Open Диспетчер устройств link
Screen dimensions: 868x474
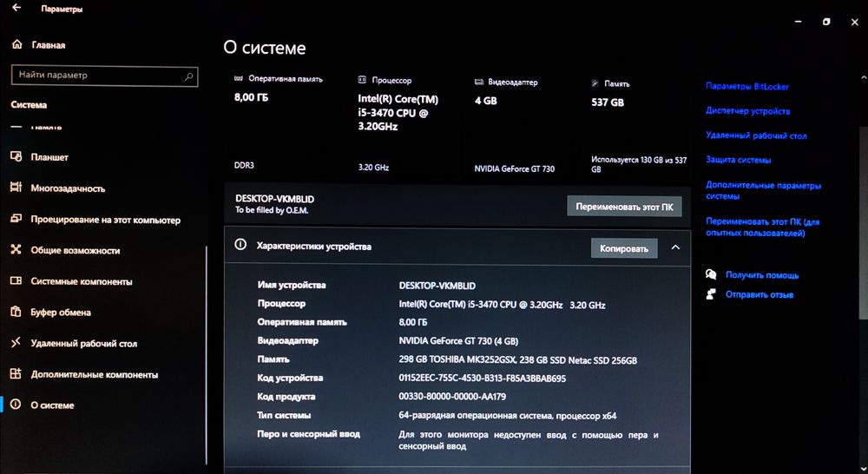coord(747,111)
